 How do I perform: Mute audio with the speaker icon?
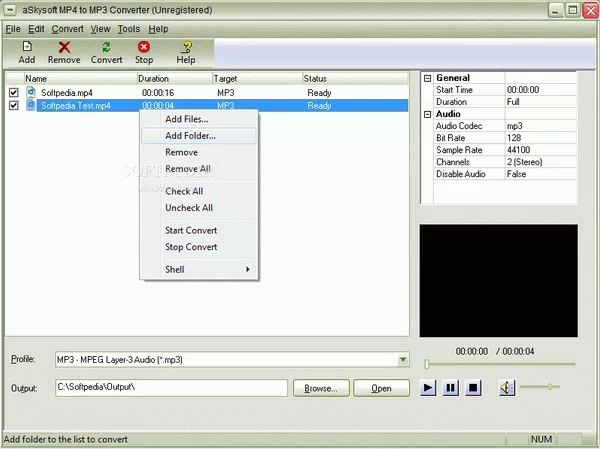click(507, 388)
